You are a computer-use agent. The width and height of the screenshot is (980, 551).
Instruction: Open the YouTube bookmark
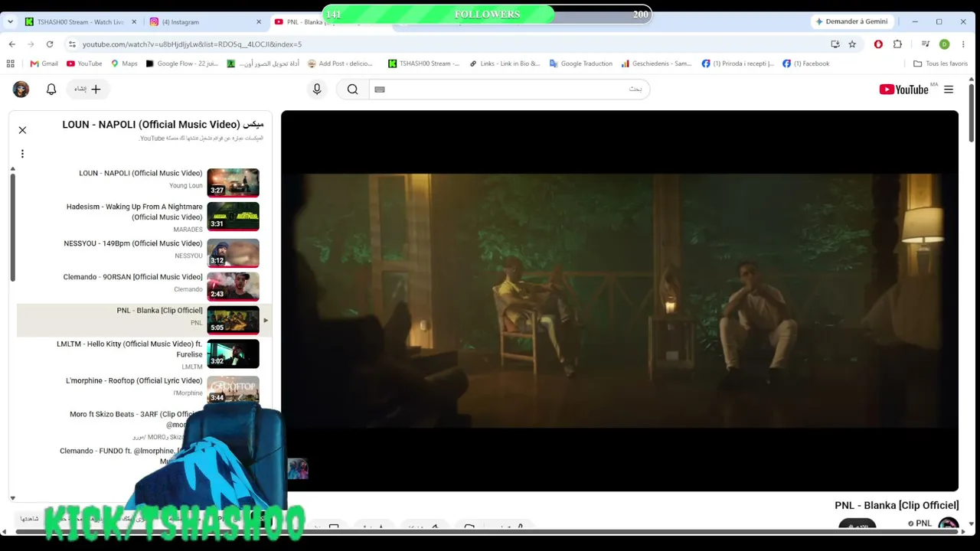tap(84, 64)
